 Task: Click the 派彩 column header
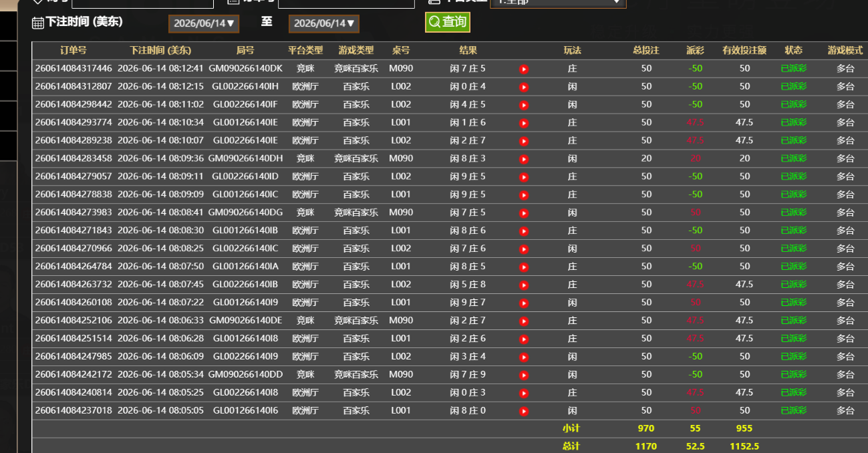coord(696,51)
